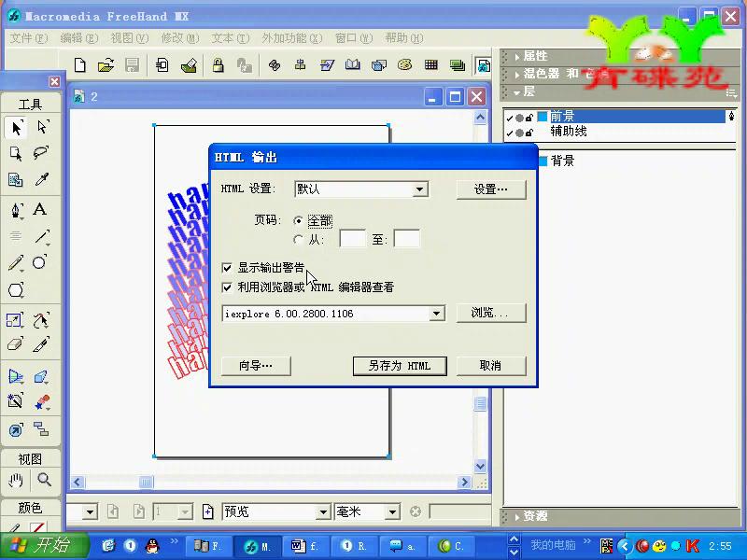
Task: Toggle lock icon of 辅助线 layer
Action: point(529,133)
